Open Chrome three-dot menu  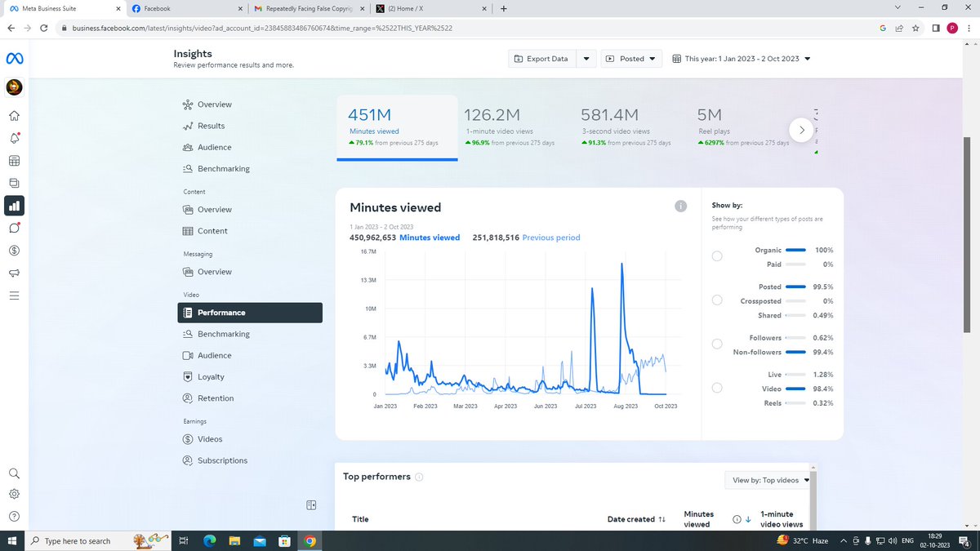[969, 27]
